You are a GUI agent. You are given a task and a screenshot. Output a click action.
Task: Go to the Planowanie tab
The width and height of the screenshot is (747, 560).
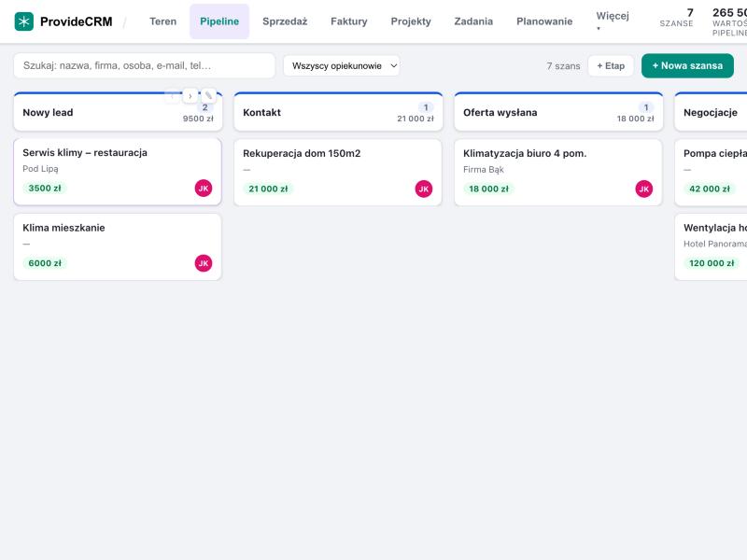(x=544, y=21)
